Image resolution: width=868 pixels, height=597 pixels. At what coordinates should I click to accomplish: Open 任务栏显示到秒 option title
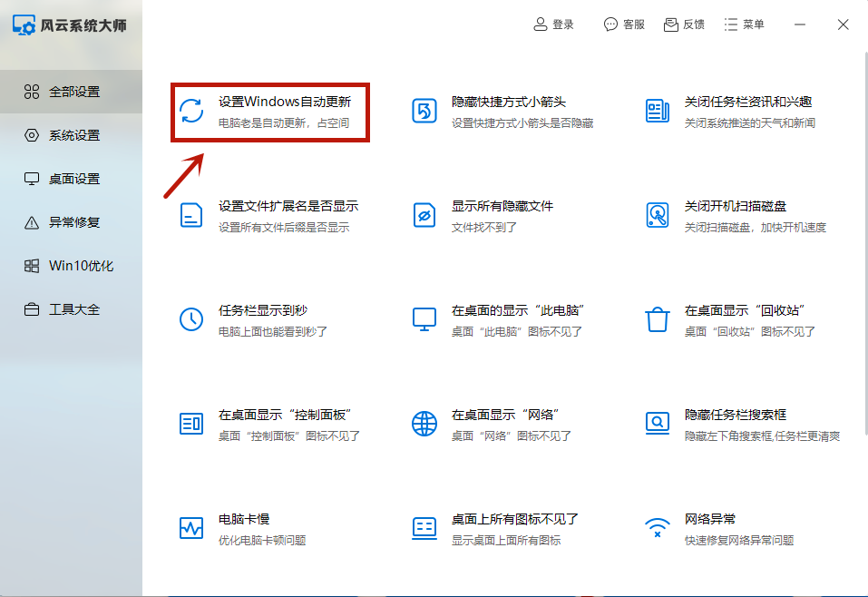263,310
